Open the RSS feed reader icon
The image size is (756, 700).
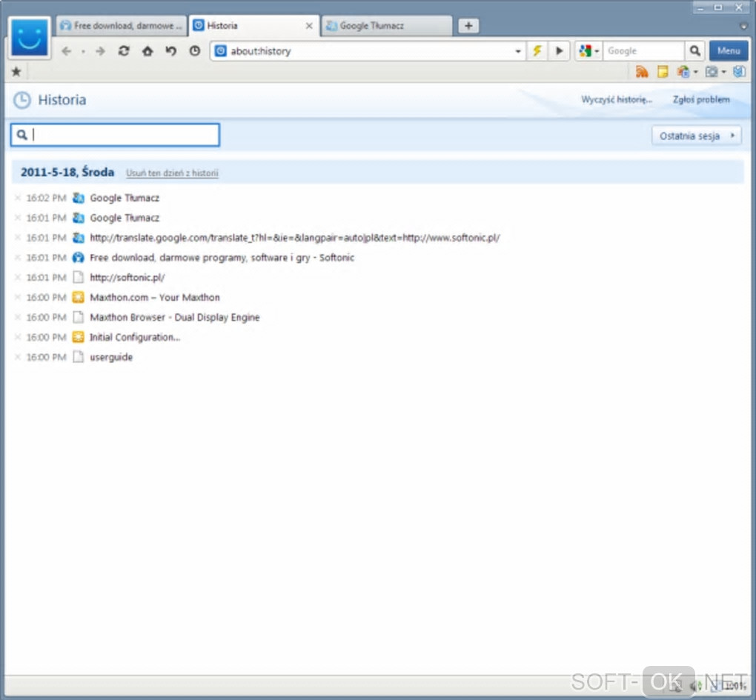pyautogui.click(x=642, y=73)
